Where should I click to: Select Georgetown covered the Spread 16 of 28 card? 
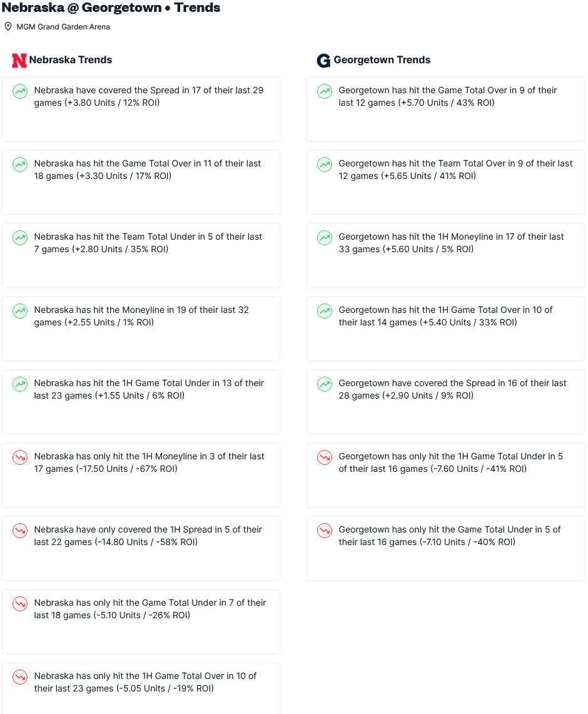coord(445,402)
